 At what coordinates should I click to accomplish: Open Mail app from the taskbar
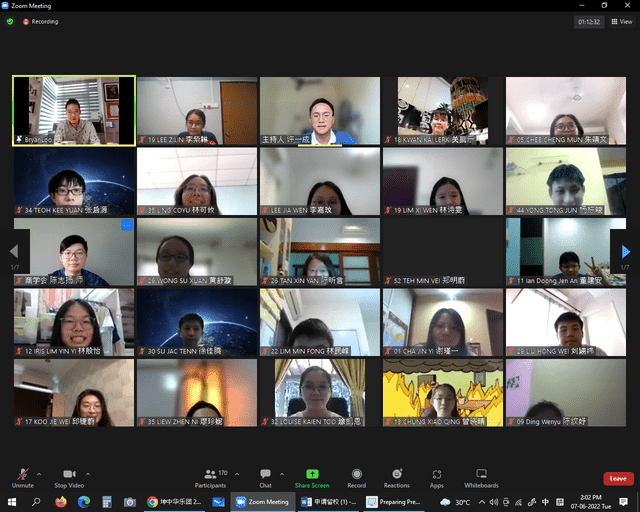pos(218,502)
